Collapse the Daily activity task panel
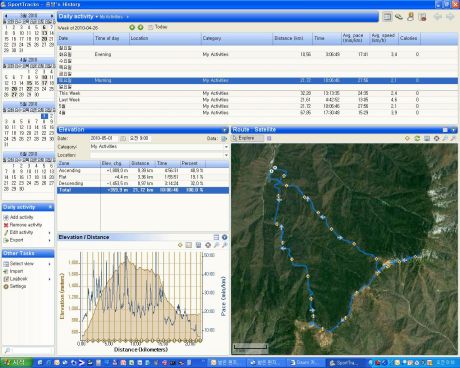460x368 pixels. coord(50,207)
